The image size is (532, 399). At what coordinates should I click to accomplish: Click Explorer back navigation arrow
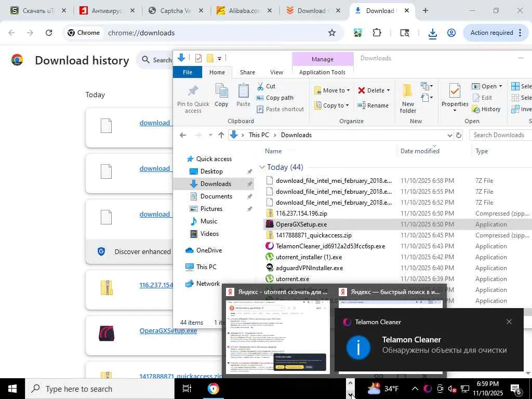pyautogui.click(x=183, y=135)
